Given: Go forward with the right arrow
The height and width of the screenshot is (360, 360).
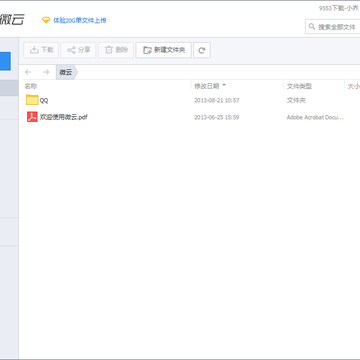Looking at the screenshot, I should (x=46, y=72).
